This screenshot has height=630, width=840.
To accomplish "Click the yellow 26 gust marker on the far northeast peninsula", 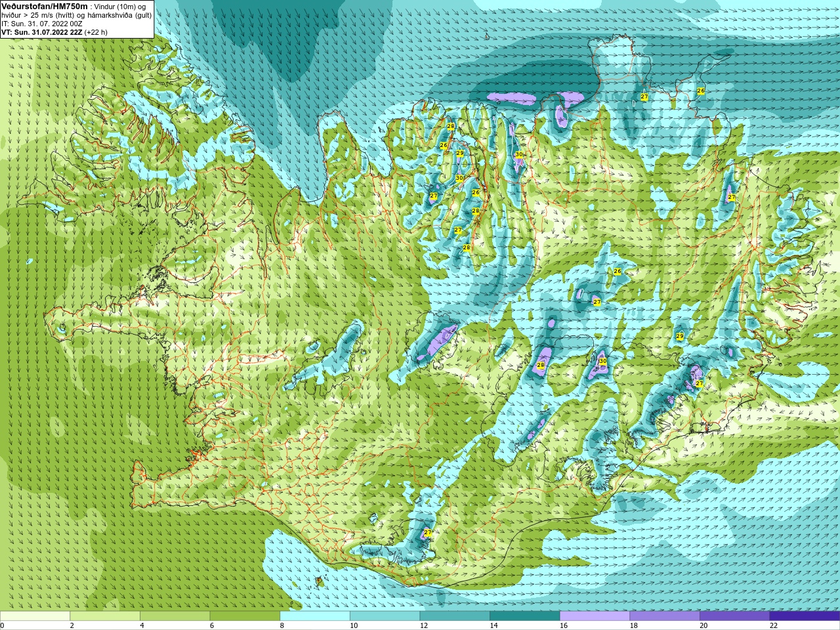I will click(x=700, y=91).
